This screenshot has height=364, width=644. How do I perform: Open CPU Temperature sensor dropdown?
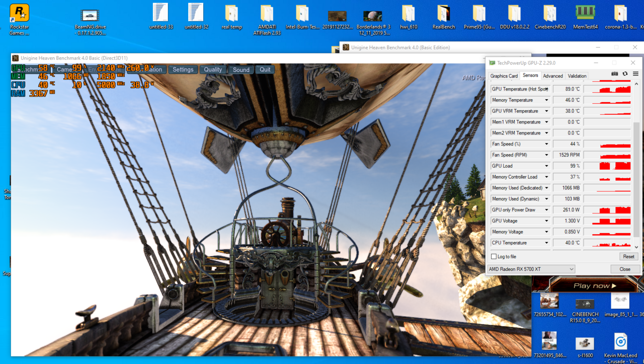[546, 243]
